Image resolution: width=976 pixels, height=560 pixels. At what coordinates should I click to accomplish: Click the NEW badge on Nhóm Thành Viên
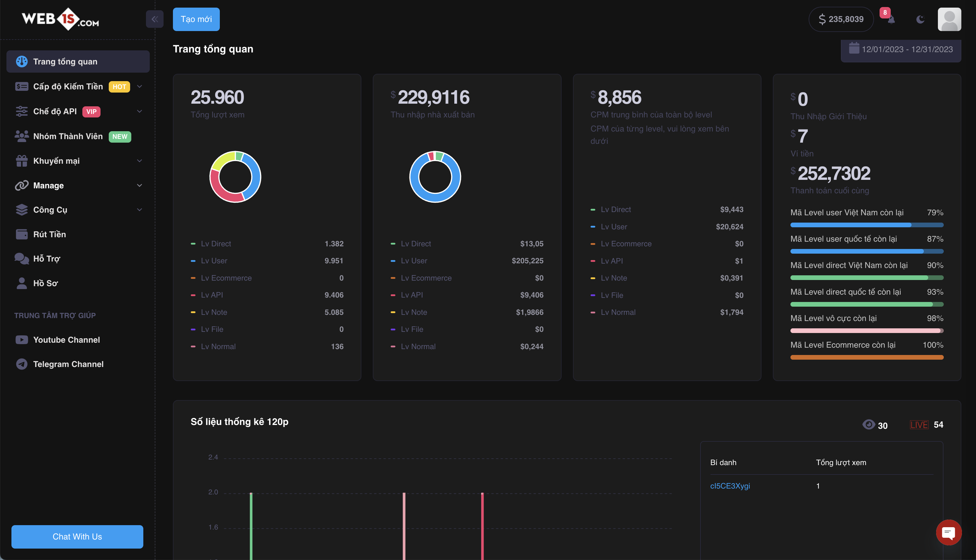[x=120, y=136]
